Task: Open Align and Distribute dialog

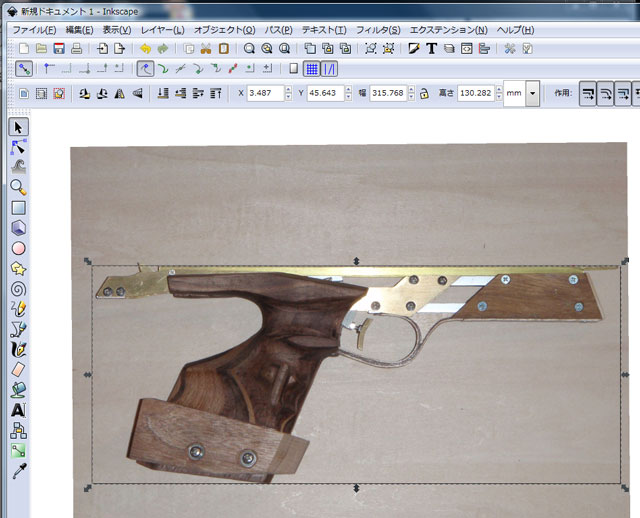Action: 484,49
